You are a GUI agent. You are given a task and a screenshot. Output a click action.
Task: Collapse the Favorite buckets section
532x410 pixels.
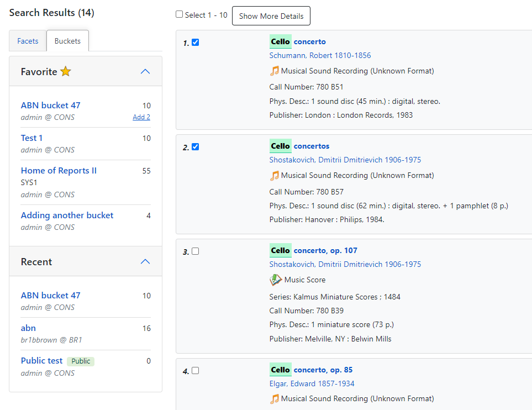(x=145, y=71)
